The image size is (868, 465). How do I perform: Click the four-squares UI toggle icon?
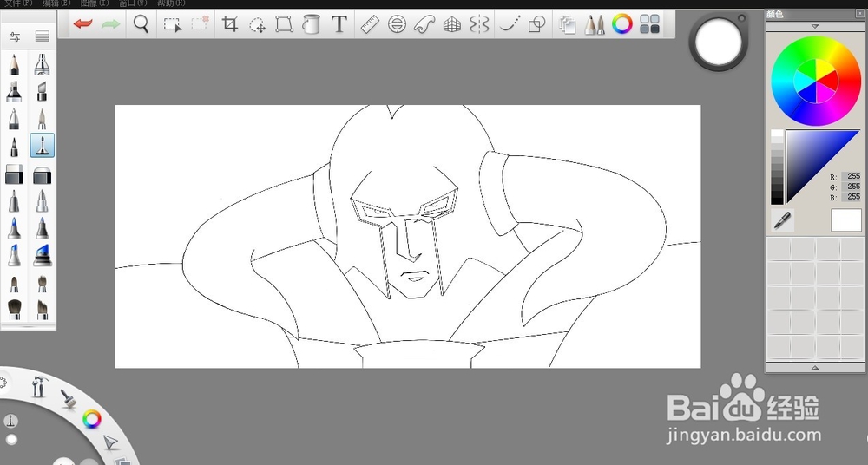tap(650, 23)
